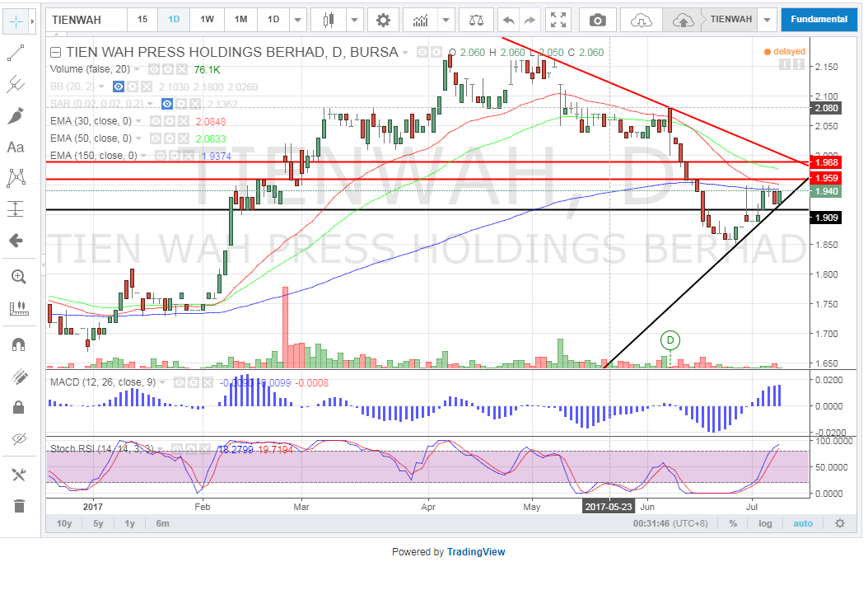Select the XABCD pattern tool

point(16,178)
